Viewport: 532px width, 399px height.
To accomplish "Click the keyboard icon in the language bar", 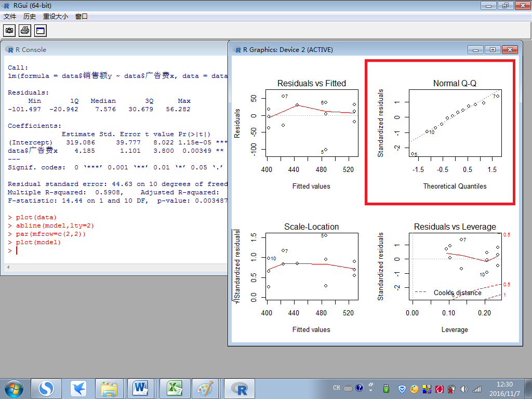I will click(x=348, y=388).
